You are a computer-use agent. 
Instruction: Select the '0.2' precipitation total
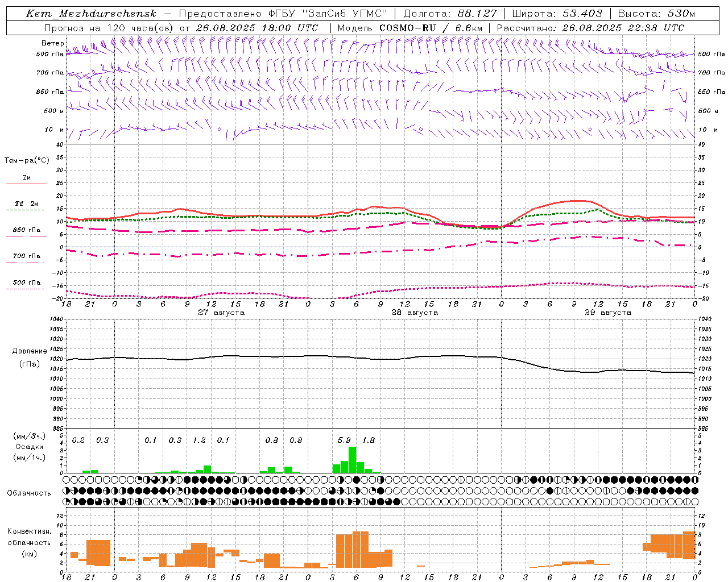[x=78, y=440]
